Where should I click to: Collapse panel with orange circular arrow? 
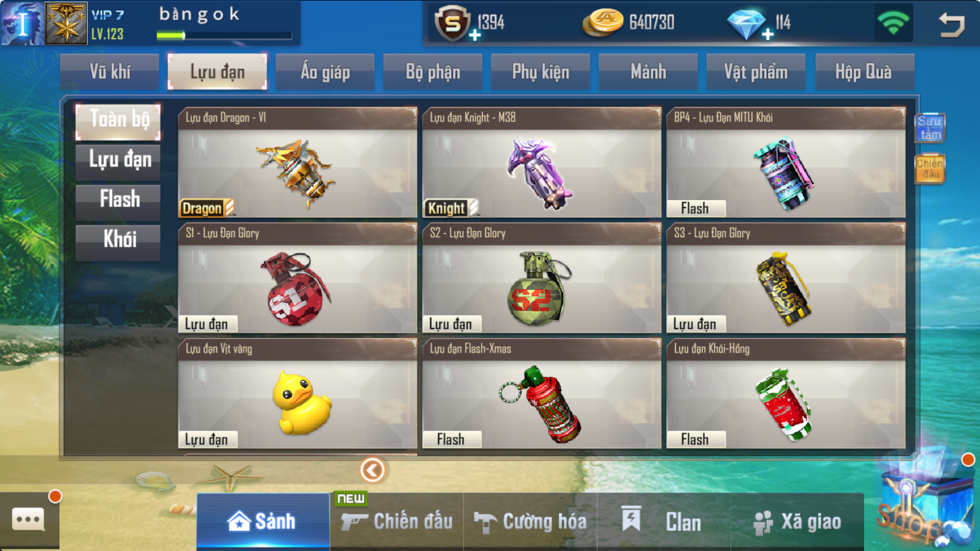372,470
